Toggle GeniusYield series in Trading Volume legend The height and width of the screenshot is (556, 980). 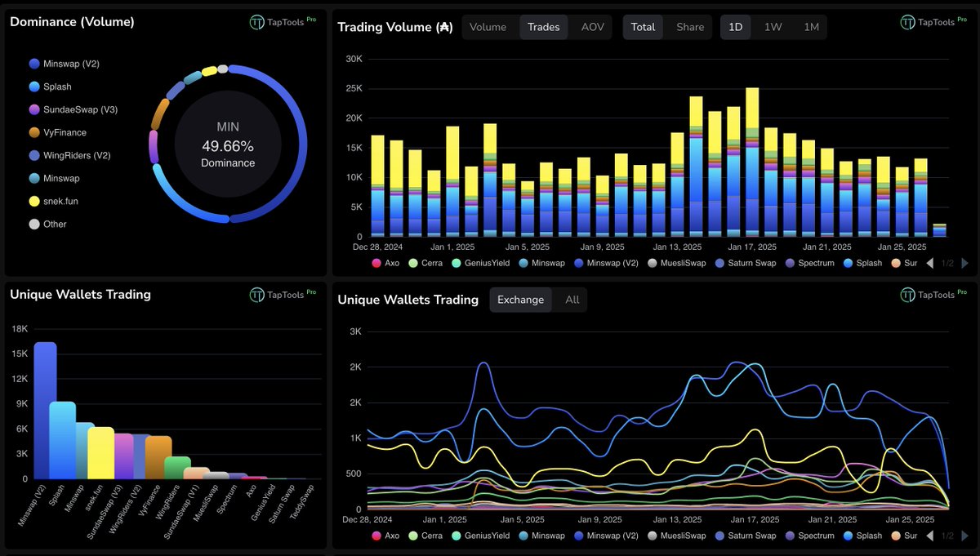coord(481,263)
